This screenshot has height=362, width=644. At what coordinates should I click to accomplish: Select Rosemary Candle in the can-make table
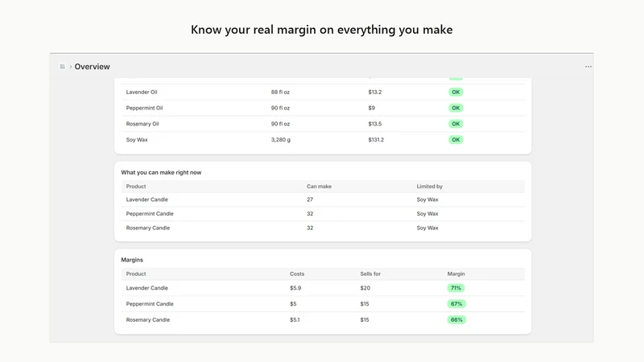pos(323,228)
